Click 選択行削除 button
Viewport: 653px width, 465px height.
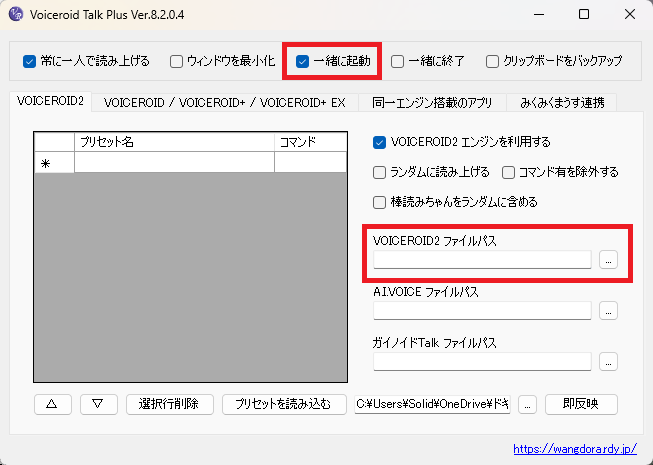click(x=170, y=404)
